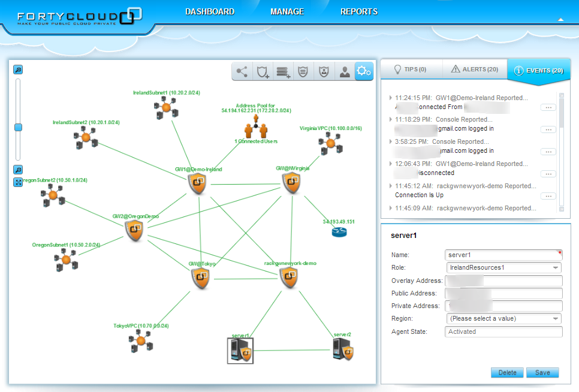Click the Delete button
579x392 pixels.
click(x=507, y=373)
